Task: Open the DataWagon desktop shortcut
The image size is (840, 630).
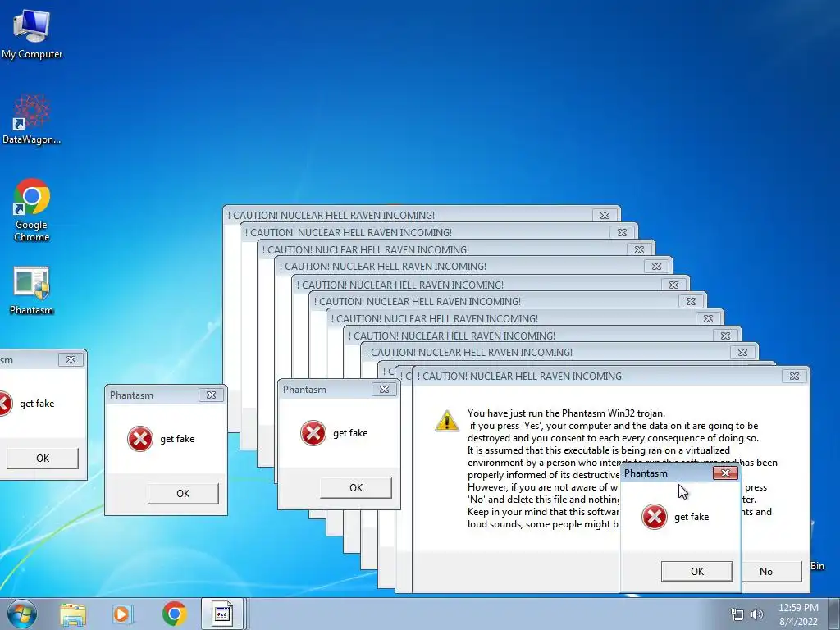Action: point(32,119)
